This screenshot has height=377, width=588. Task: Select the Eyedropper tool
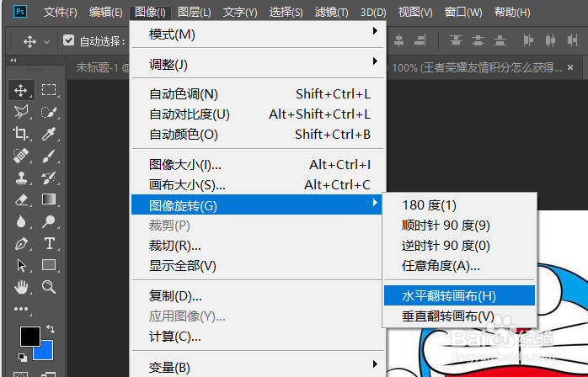click(49, 134)
